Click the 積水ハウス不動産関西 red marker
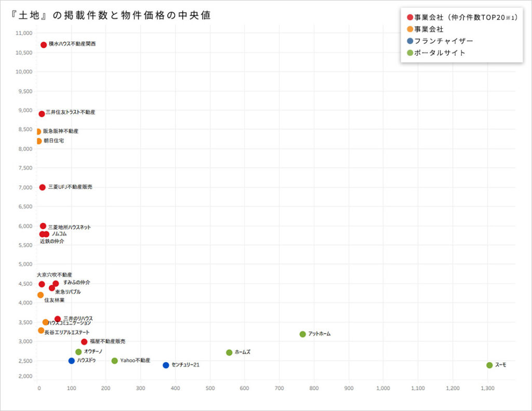Screen dimensions: 532x411 (44, 45)
